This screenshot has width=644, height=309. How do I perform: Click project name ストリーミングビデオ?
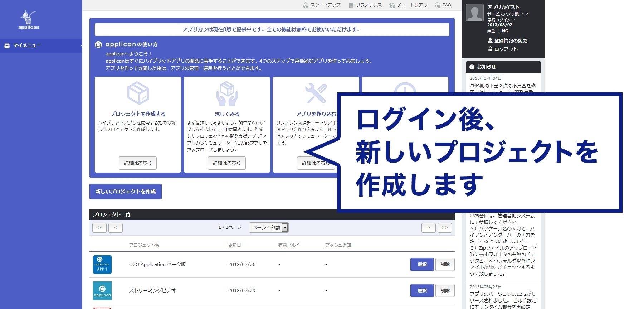(152, 291)
